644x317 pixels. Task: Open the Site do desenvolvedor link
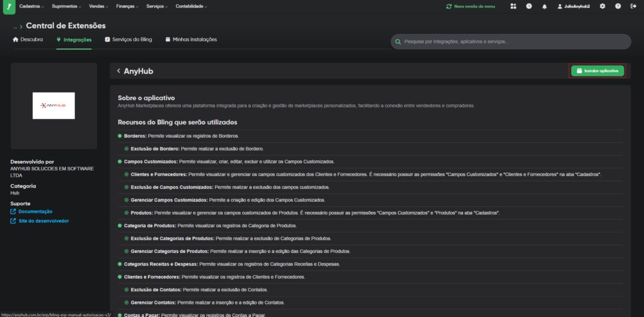(43, 221)
